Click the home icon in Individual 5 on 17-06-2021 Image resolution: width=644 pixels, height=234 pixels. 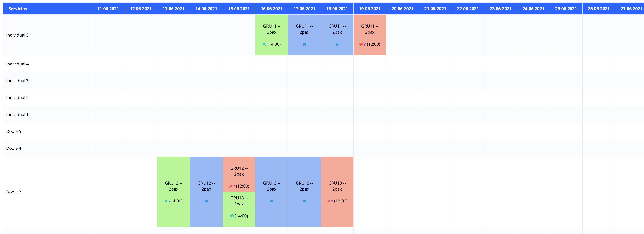[x=304, y=44]
